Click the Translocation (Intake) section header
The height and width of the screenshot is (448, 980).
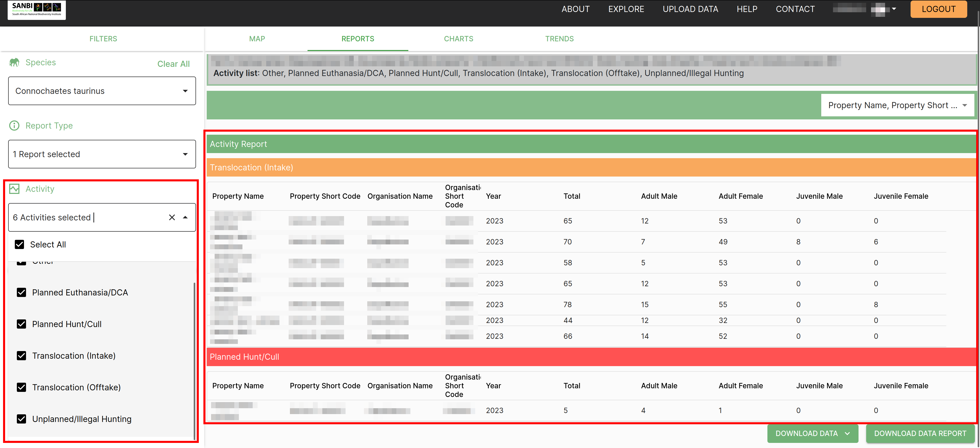coord(592,167)
